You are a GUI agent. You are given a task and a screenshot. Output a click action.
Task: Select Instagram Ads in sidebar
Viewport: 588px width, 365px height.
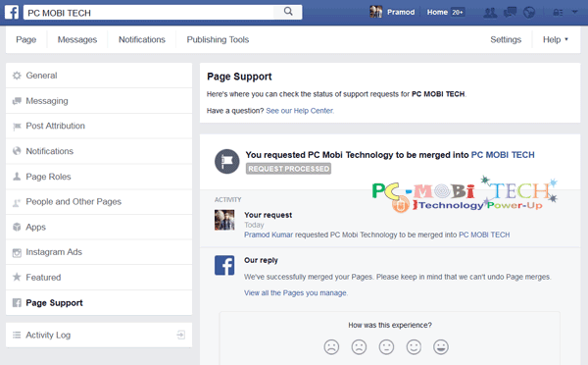coord(99,252)
